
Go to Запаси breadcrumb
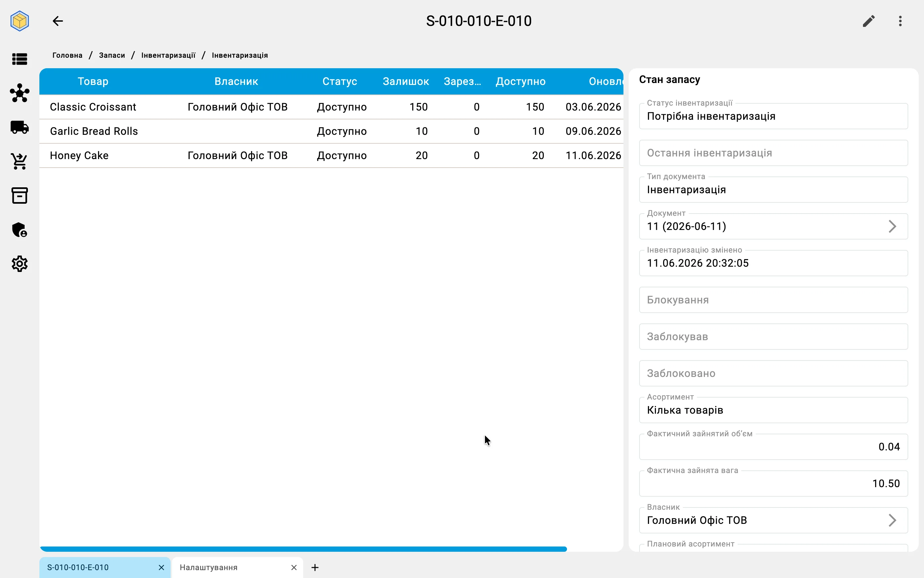coord(112,55)
